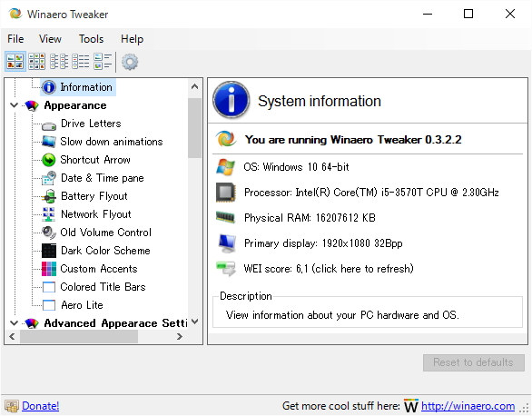The height and width of the screenshot is (416, 532).
Task: Click the Date & Time pane icon
Action: tap(49, 178)
